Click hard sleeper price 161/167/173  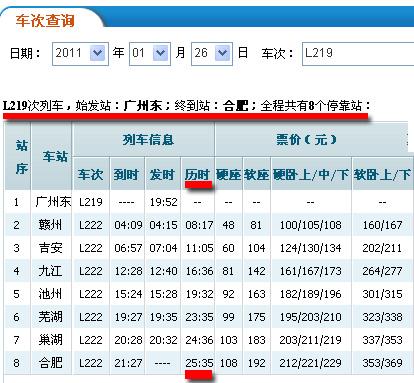pyautogui.click(x=311, y=271)
